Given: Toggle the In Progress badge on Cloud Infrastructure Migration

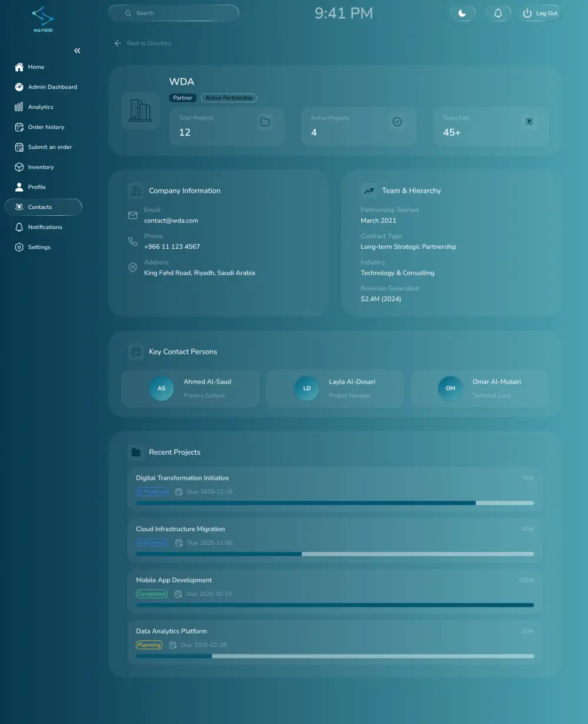Looking at the screenshot, I should click(152, 542).
